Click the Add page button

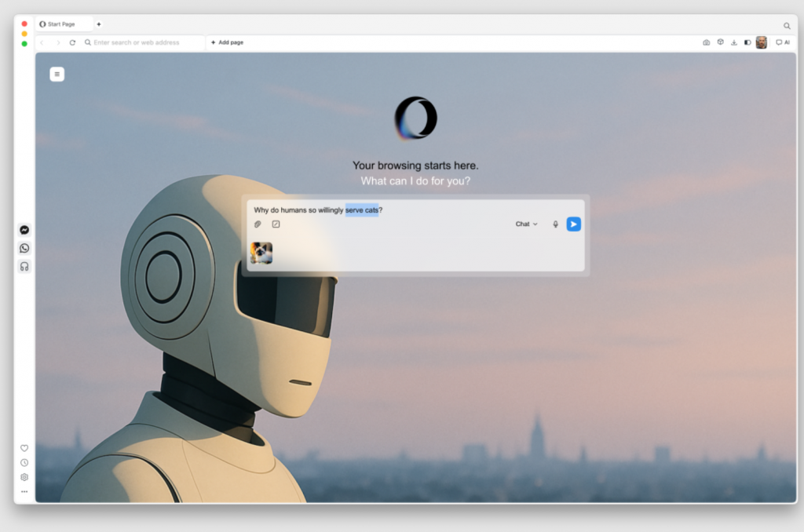point(227,42)
